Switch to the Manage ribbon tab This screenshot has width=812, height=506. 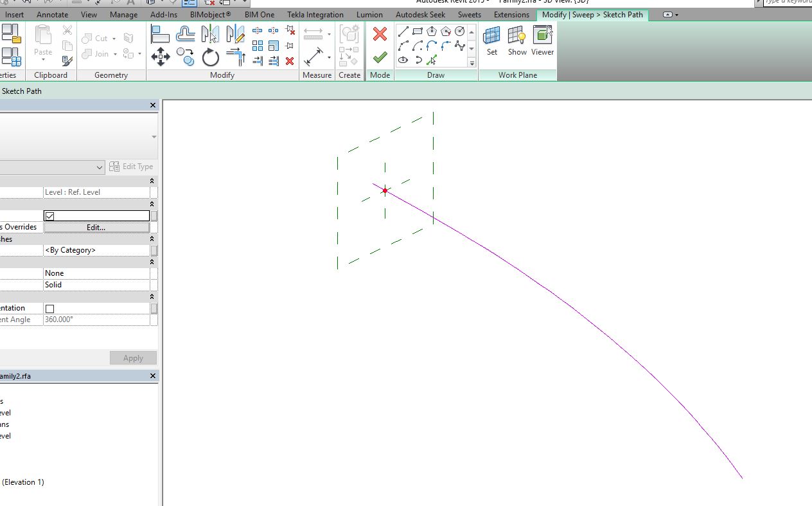point(123,14)
